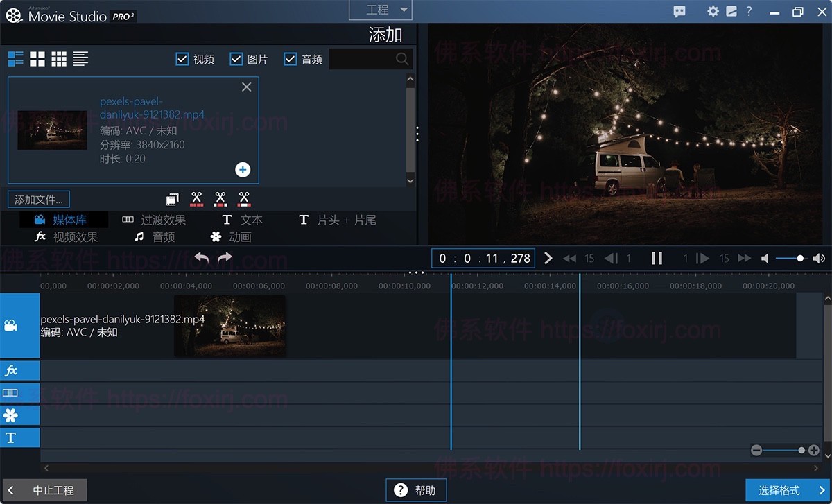Mute audio using the speaker icon
The height and width of the screenshot is (504, 832).
point(765,259)
